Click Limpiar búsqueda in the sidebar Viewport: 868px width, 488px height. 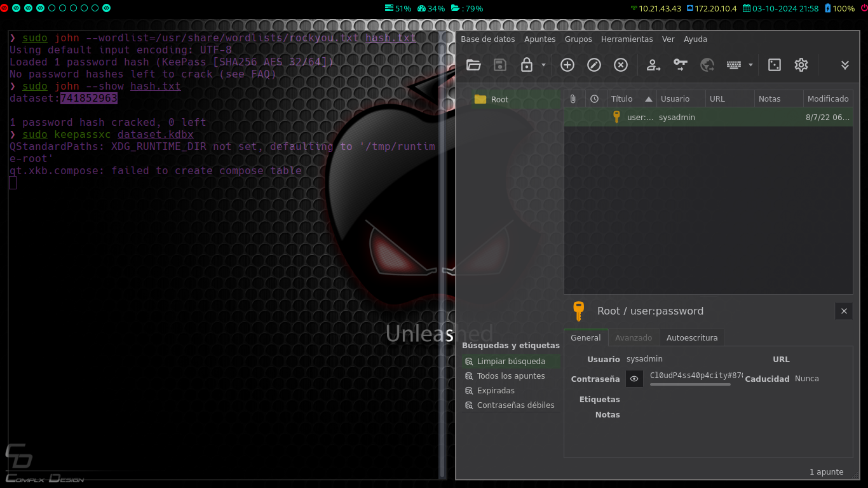511,362
